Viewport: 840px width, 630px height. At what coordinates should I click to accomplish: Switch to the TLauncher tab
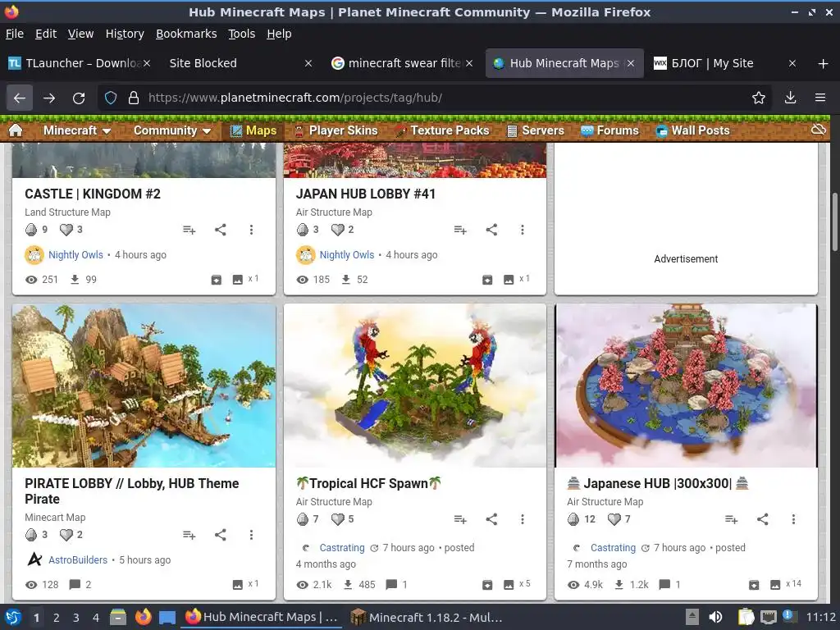coord(80,63)
